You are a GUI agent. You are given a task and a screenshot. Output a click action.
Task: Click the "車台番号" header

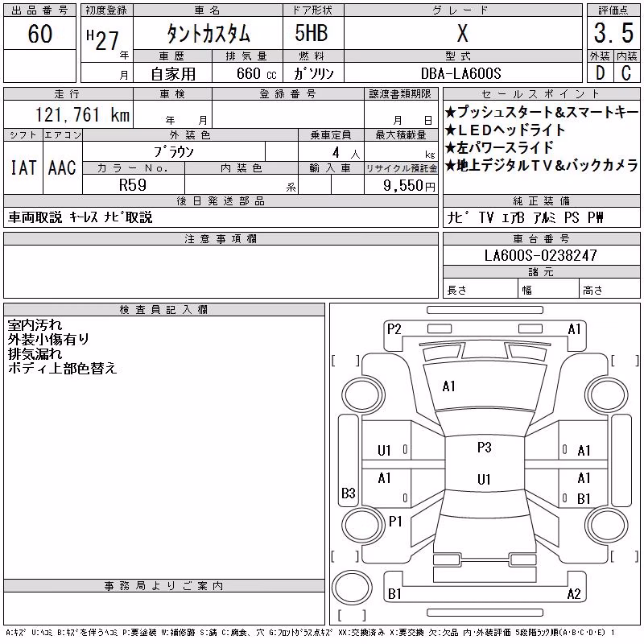(x=541, y=239)
